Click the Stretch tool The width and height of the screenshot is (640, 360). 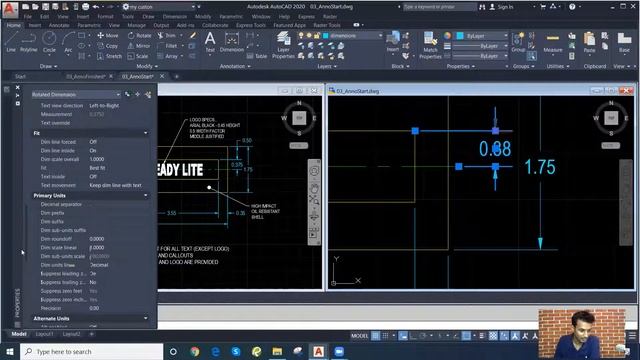coord(109,56)
